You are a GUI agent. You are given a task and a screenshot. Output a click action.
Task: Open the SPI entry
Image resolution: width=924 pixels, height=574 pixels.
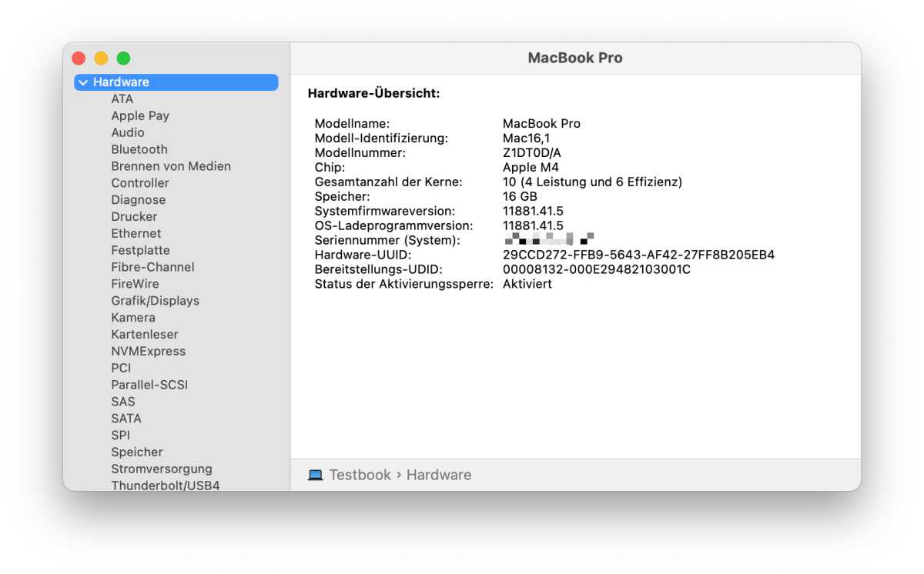pyautogui.click(x=121, y=436)
